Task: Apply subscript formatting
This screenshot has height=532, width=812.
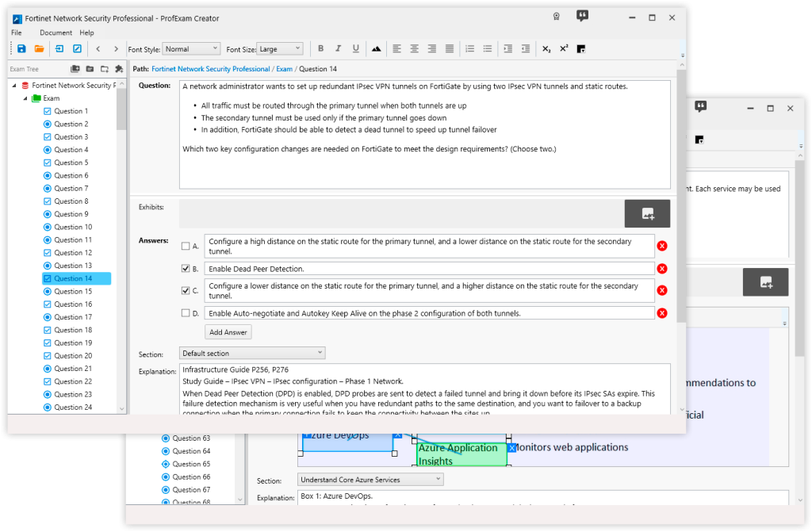Action: [x=546, y=48]
